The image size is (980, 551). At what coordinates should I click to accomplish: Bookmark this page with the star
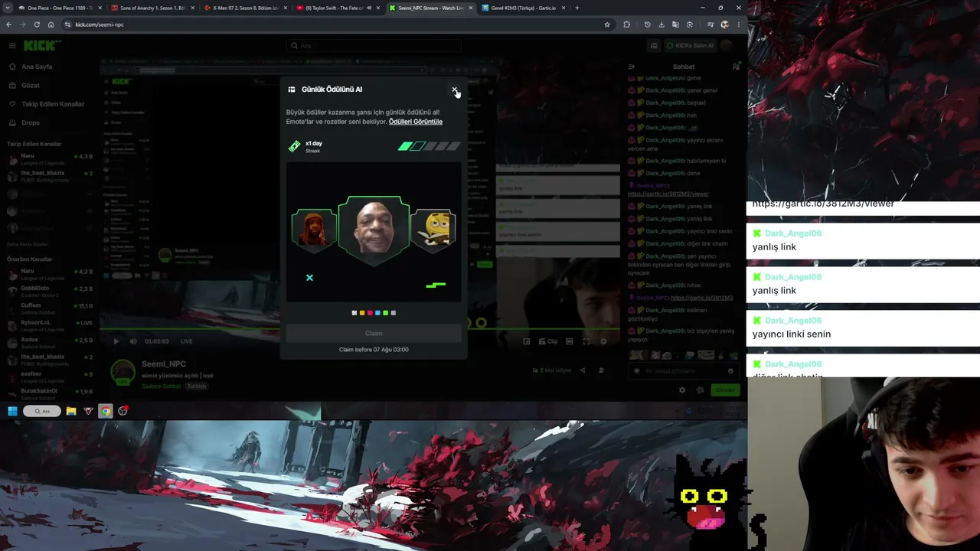[607, 24]
